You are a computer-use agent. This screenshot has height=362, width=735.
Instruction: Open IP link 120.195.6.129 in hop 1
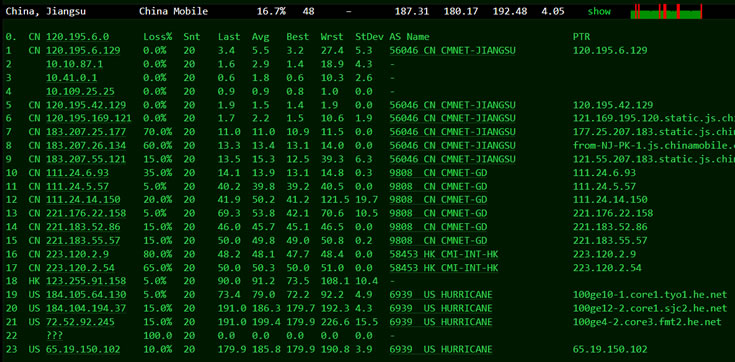pyautogui.click(x=83, y=51)
